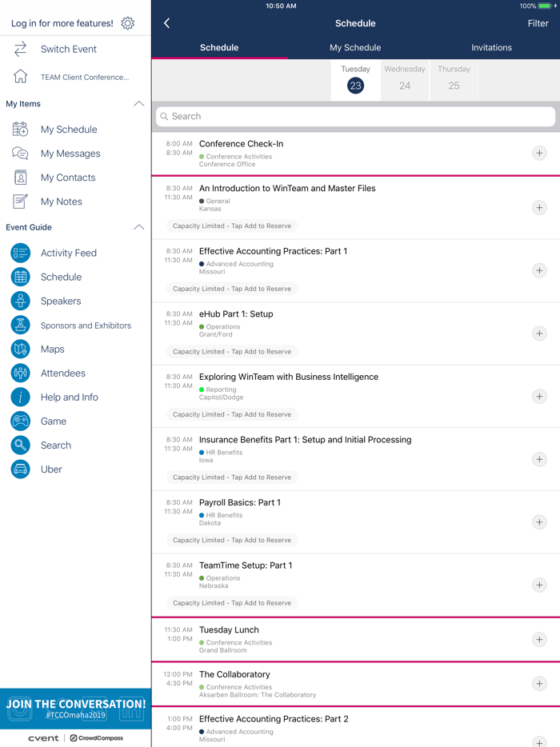Image resolution: width=560 pixels, height=747 pixels.
Task: Tap the Speakers icon
Action: click(x=21, y=301)
